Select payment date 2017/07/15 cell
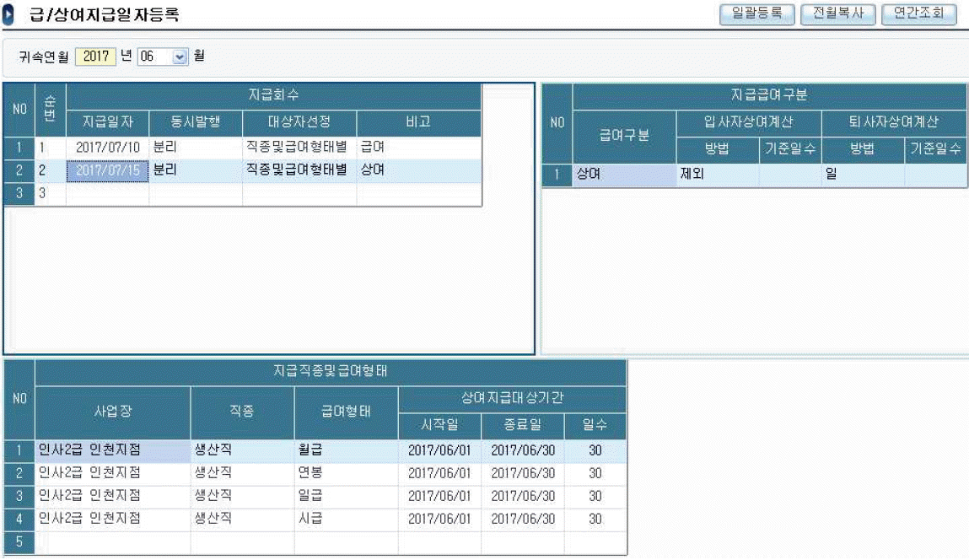The image size is (969, 560). [x=107, y=170]
